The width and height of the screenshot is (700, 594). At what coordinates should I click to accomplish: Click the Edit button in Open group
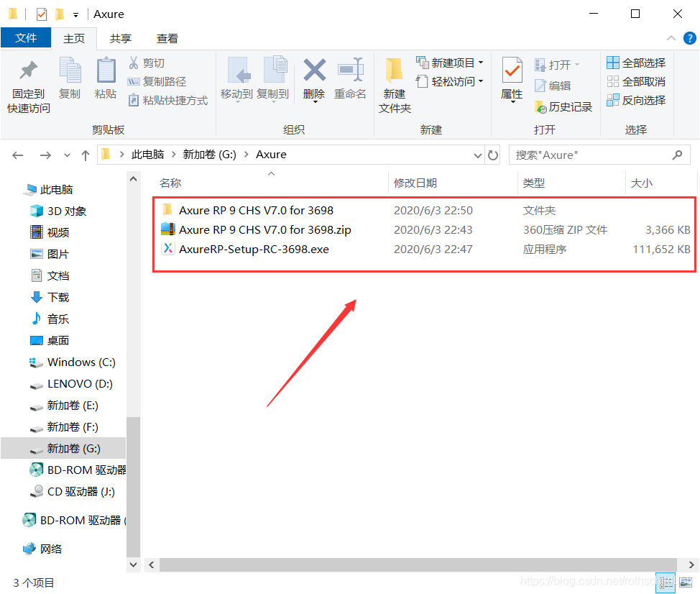click(553, 86)
